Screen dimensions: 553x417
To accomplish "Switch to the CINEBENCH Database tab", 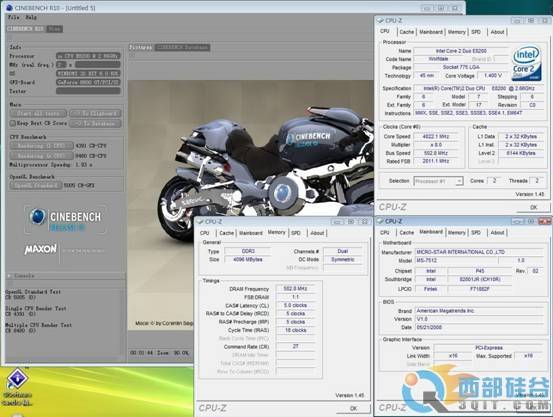I will [182, 47].
